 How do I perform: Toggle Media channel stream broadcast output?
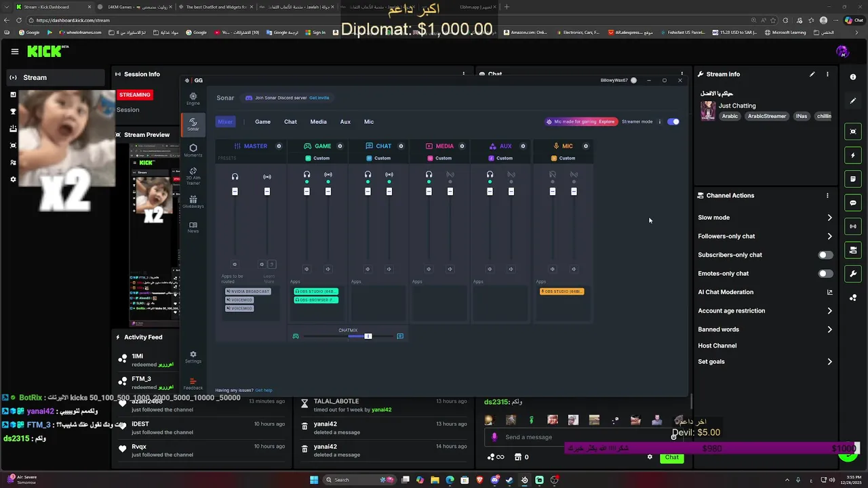click(450, 175)
